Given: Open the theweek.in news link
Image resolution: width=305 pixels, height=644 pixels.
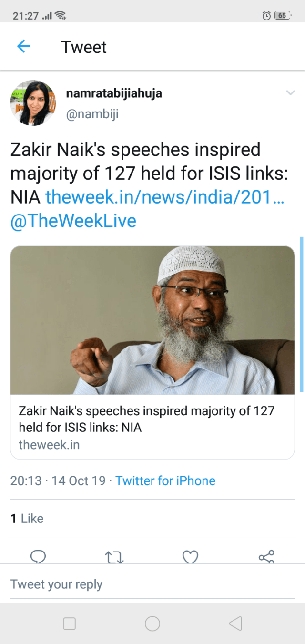Looking at the screenshot, I should [164, 197].
